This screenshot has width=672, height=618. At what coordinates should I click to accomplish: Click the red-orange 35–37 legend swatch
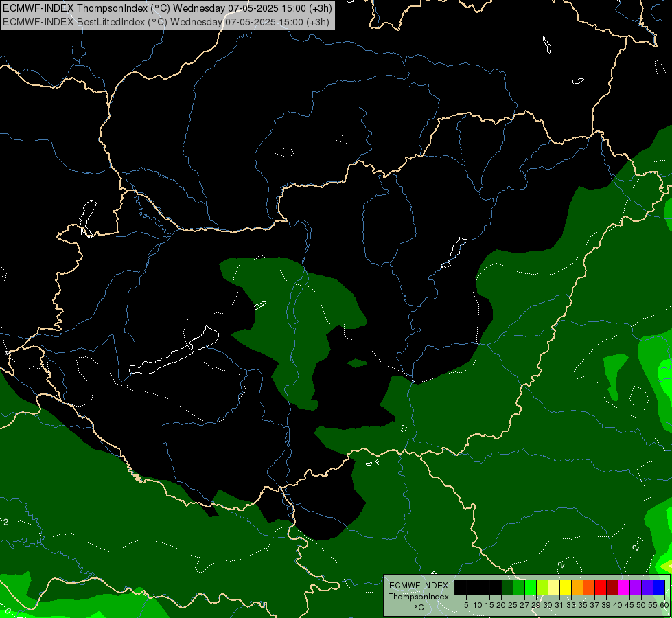[x=589, y=588]
